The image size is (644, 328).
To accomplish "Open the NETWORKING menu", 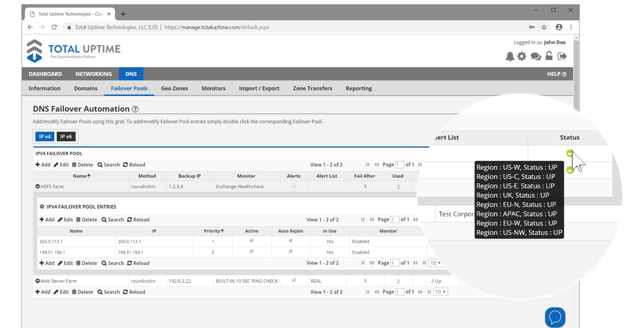I will click(94, 74).
